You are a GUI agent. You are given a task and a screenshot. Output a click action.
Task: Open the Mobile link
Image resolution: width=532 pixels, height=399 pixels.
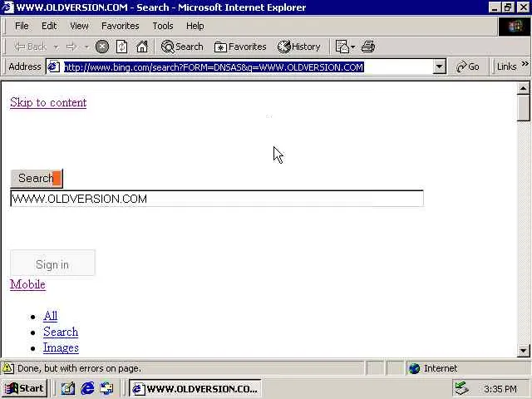pos(27,284)
